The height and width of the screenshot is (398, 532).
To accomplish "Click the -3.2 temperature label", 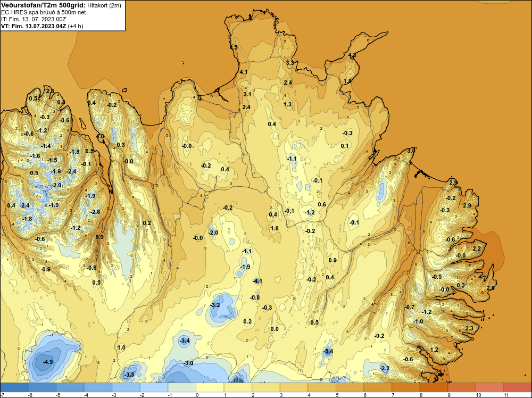I will pos(215,305).
